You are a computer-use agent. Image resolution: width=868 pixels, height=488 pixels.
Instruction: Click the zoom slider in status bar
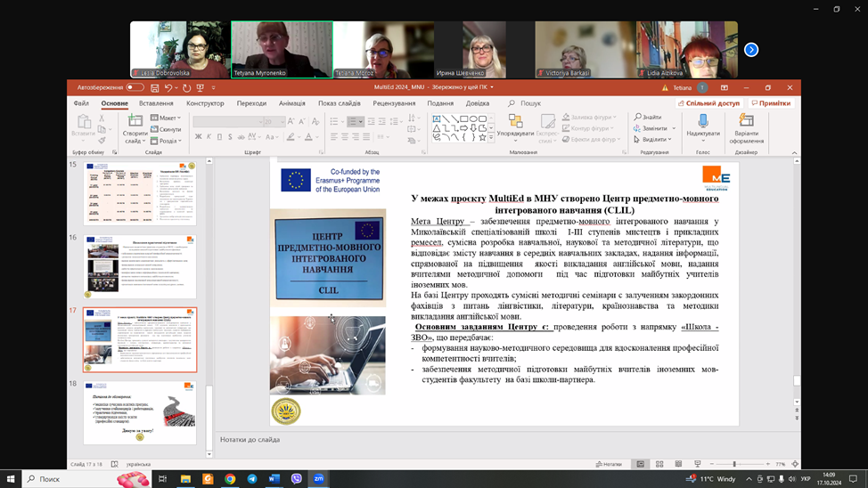click(x=734, y=464)
